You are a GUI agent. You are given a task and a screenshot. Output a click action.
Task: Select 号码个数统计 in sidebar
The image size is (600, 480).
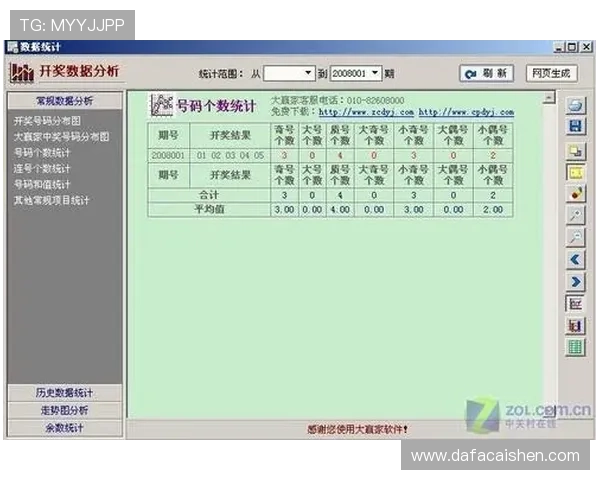click(x=42, y=153)
